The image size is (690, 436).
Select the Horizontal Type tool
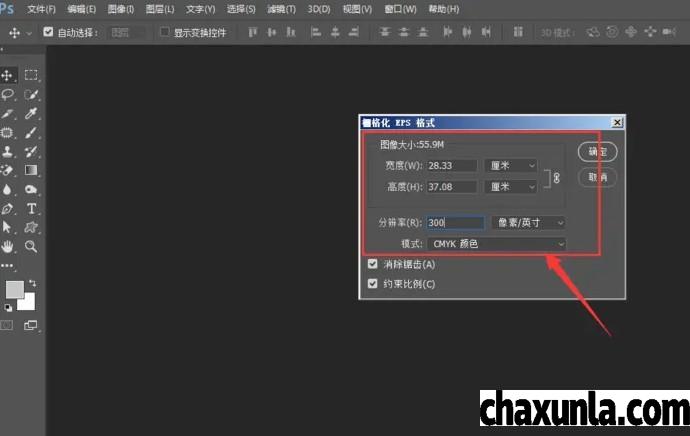tap(31, 208)
